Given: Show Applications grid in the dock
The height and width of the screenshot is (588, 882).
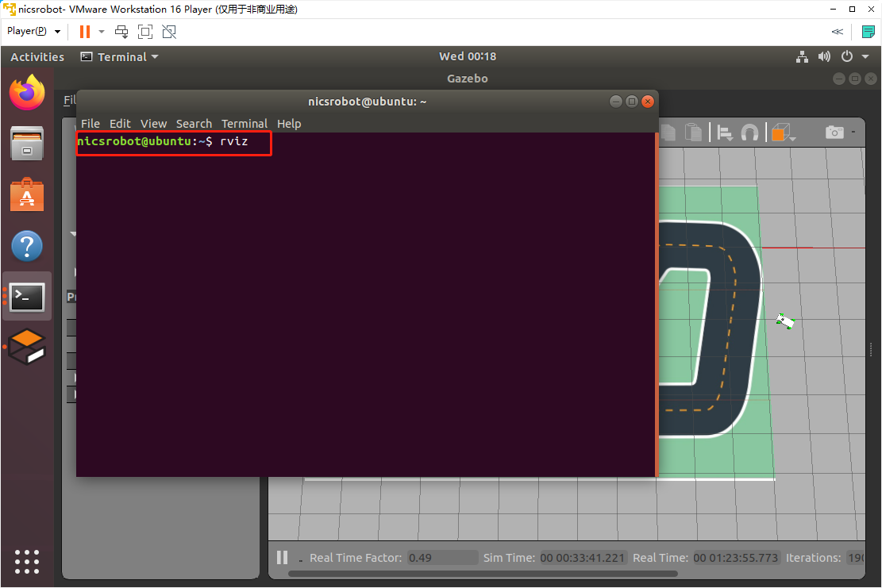Looking at the screenshot, I should tap(26, 562).
